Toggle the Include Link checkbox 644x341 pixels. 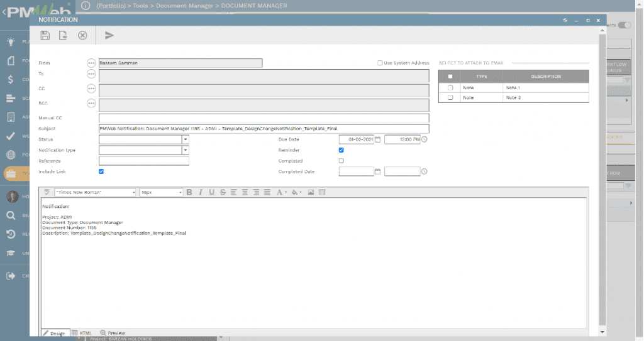click(101, 171)
